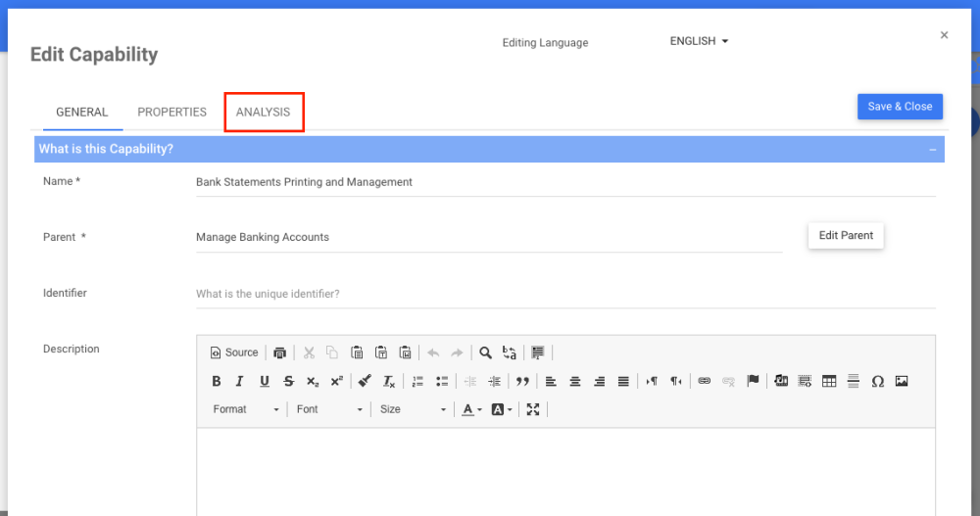Click Paste from Word icon
Screen dimensions: 980x516
coord(405,352)
